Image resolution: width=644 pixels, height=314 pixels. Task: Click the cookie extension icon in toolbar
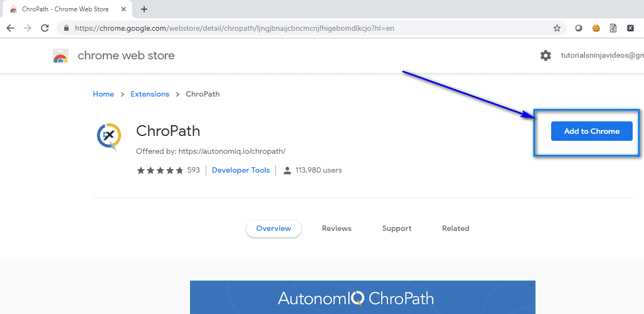pyautogui.click(x=595, y=28)
